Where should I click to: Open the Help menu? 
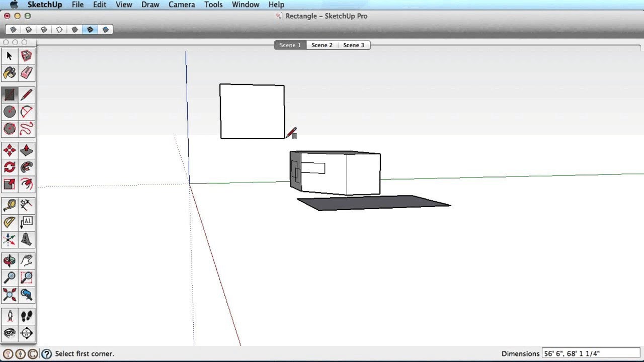coord(276,5)
